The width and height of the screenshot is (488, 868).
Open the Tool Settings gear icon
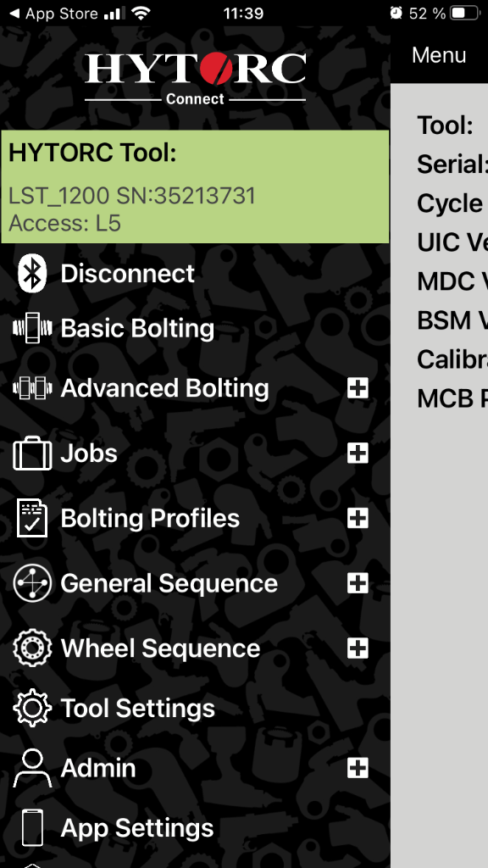pyautogui.click(x=32, y=708)
